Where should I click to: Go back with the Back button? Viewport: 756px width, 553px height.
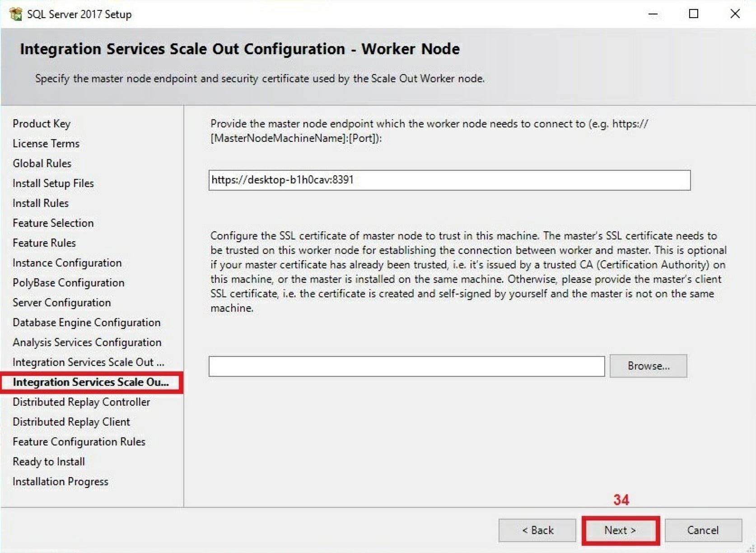click(537, 530)
